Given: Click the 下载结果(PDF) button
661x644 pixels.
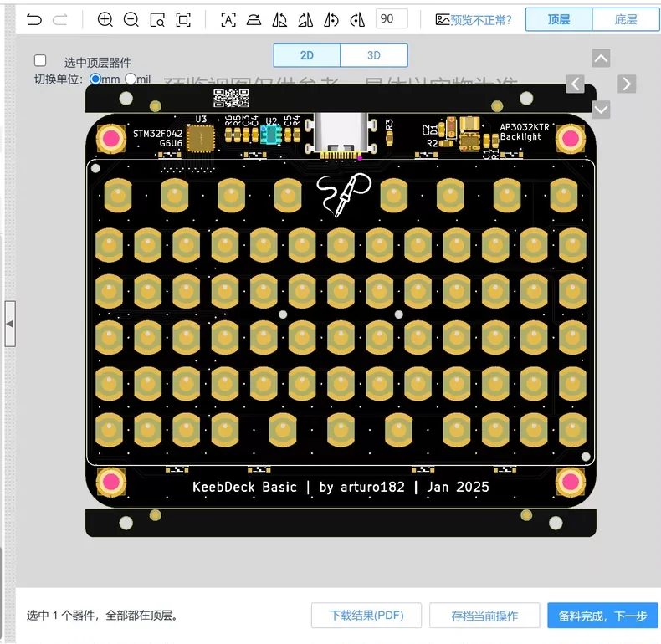Looking at the screenshot, I should pos(366,616).
